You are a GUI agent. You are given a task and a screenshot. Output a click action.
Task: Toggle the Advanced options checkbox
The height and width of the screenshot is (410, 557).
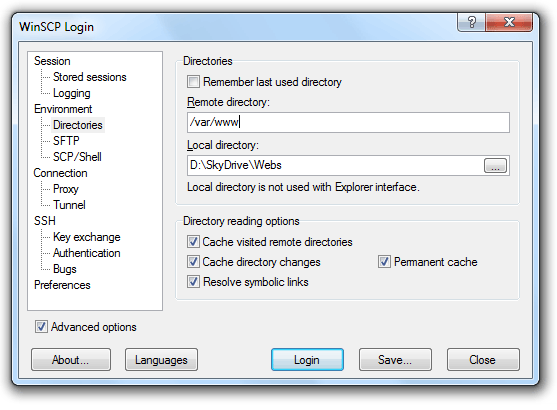(41, 327)
